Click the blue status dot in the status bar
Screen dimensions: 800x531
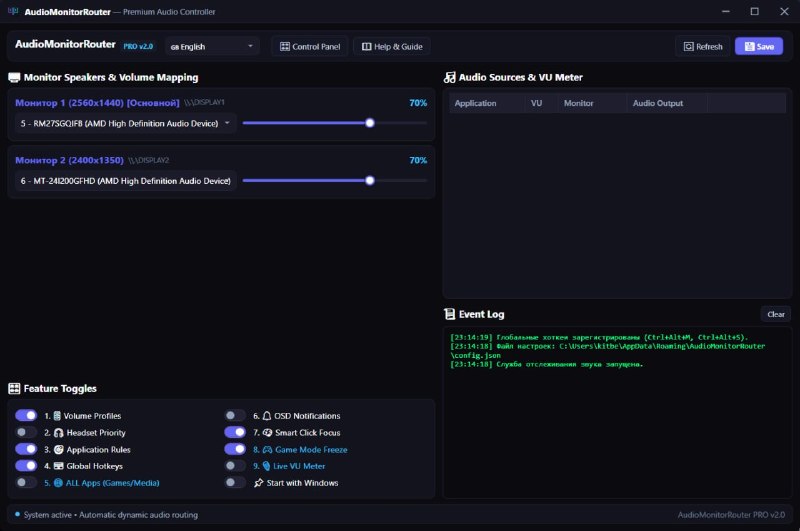[17, 514]
